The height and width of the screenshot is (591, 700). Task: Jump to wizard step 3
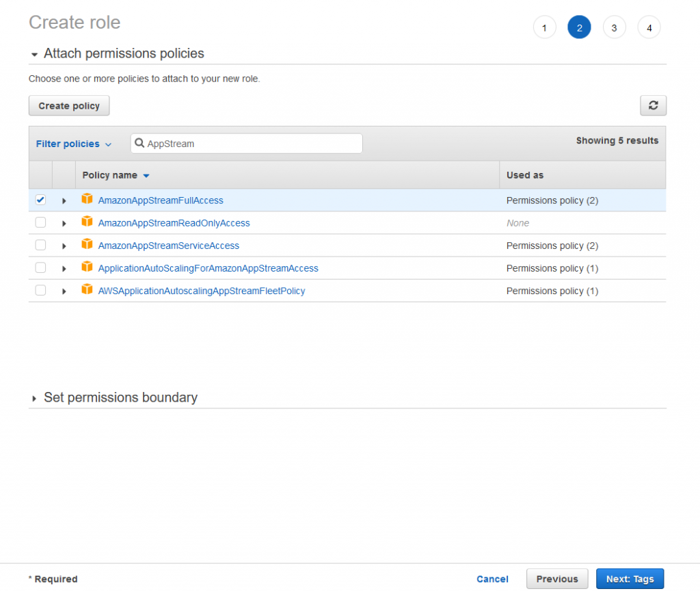pyautogui.click(x=615, y=27)
